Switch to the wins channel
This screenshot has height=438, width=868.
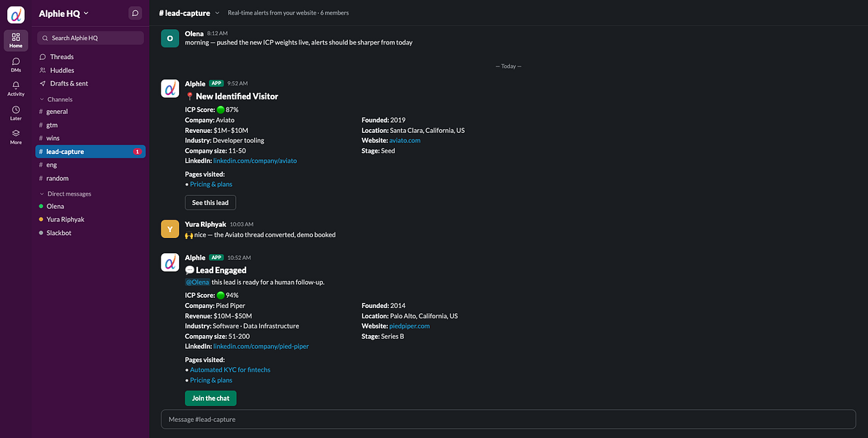[90, 138]
